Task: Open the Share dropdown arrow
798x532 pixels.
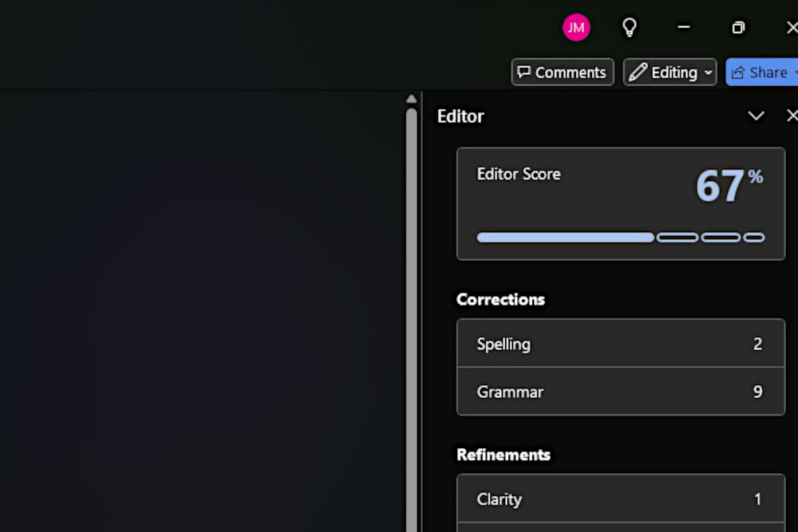Action: (796, 72)
